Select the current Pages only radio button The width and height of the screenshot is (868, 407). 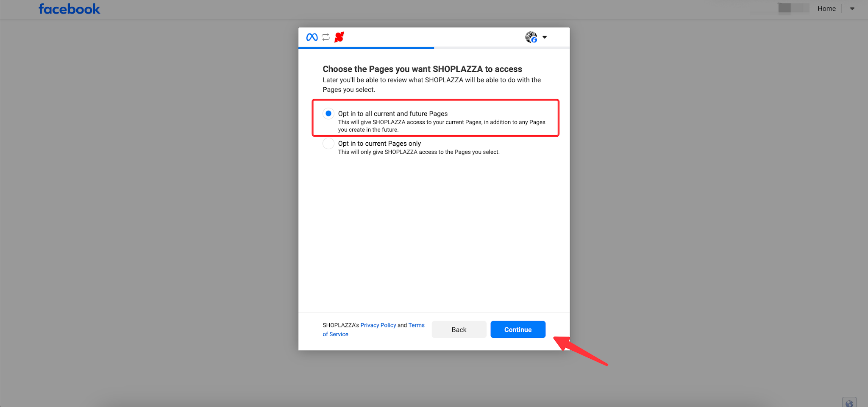328,144
